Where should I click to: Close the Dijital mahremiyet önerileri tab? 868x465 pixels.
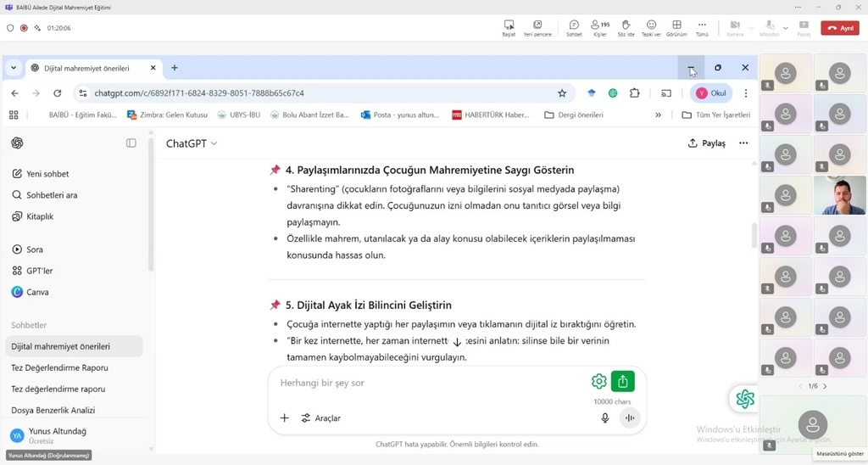(x=153, y=68)
